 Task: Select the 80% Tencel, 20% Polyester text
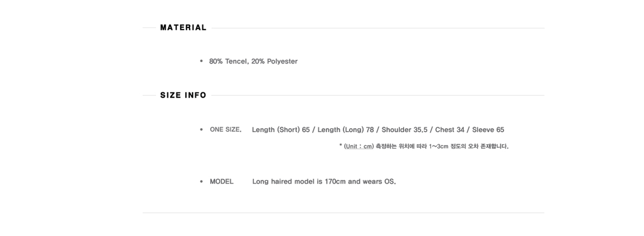[x=253, y=61]
